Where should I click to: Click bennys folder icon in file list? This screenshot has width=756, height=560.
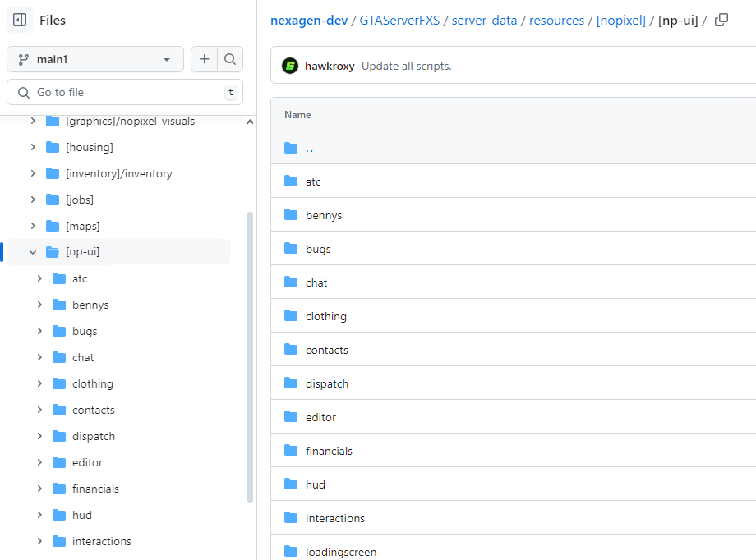291,214
